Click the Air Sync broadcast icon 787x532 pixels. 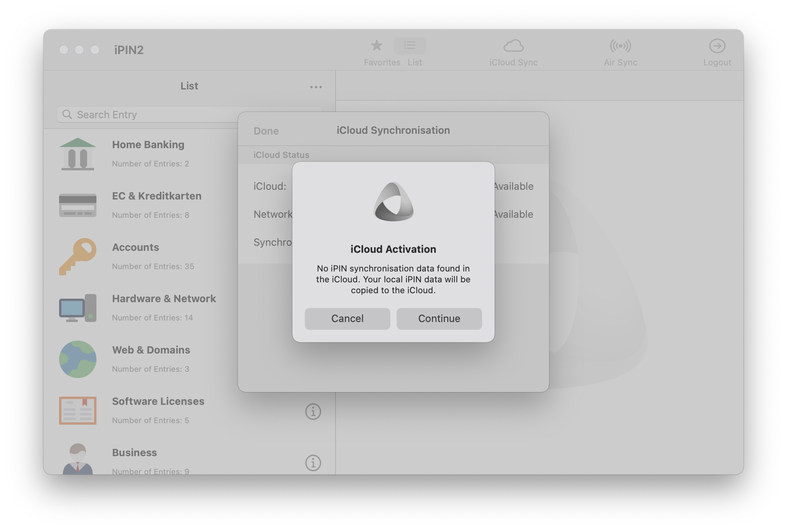tap(620, 46)
